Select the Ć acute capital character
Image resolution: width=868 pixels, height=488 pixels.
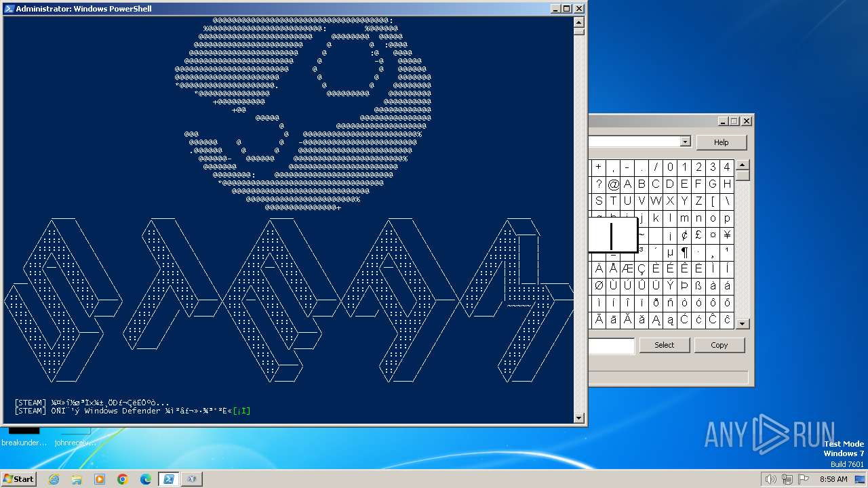(x=684, y=320)
